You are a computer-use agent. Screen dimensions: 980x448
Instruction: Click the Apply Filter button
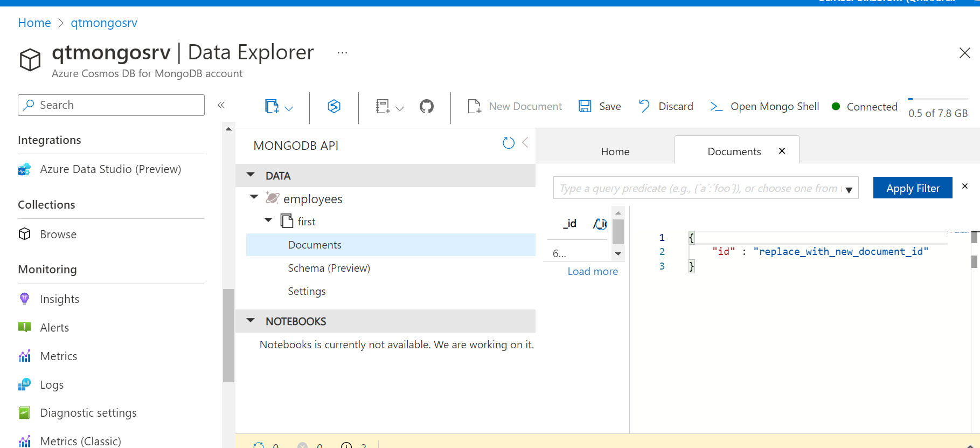[913, 188]
